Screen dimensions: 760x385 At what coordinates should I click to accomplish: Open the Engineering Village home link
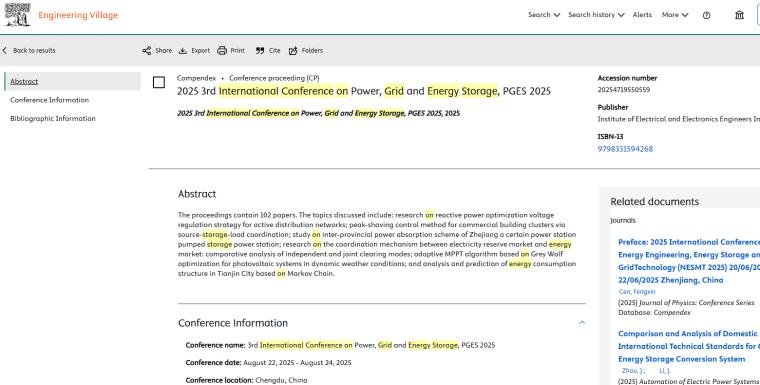[x=78, y=15]
